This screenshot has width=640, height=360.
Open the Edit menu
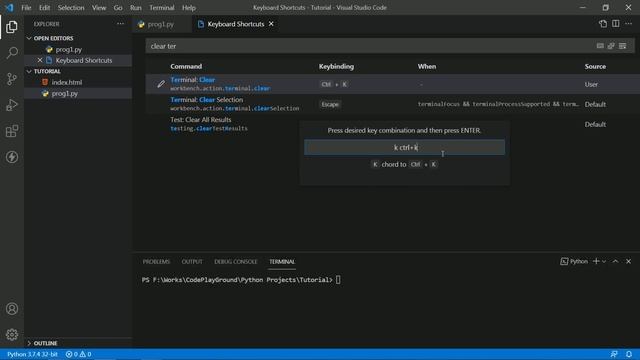click(x=44, y=7)
